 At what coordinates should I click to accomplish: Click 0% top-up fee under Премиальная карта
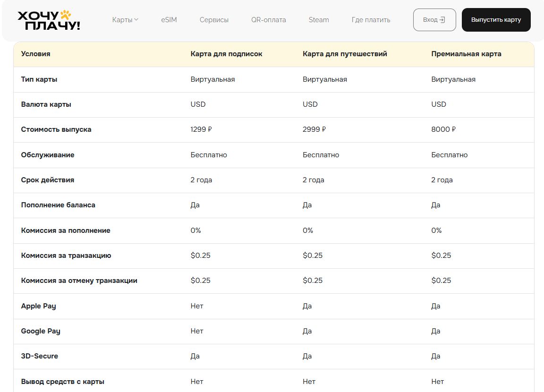(436, 230)
